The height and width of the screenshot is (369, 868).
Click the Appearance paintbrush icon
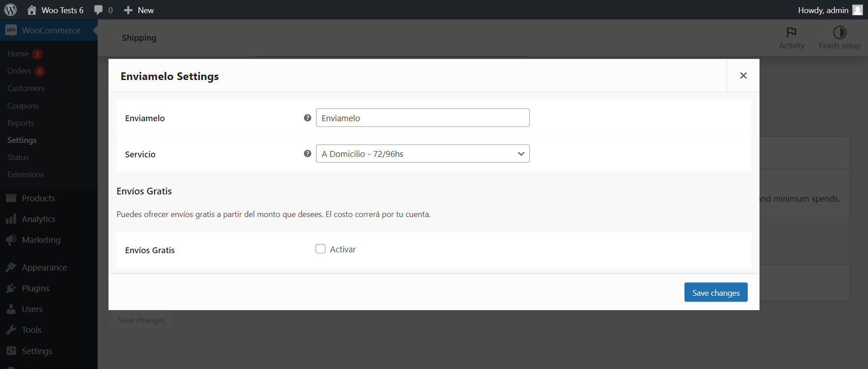pyautogui.click(x=11, y=267)
